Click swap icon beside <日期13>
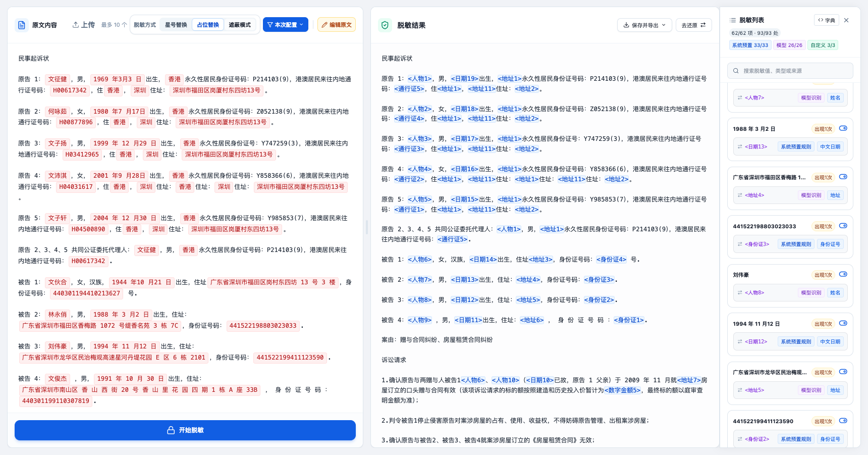 pyautogui.click(x=740, y=147)
